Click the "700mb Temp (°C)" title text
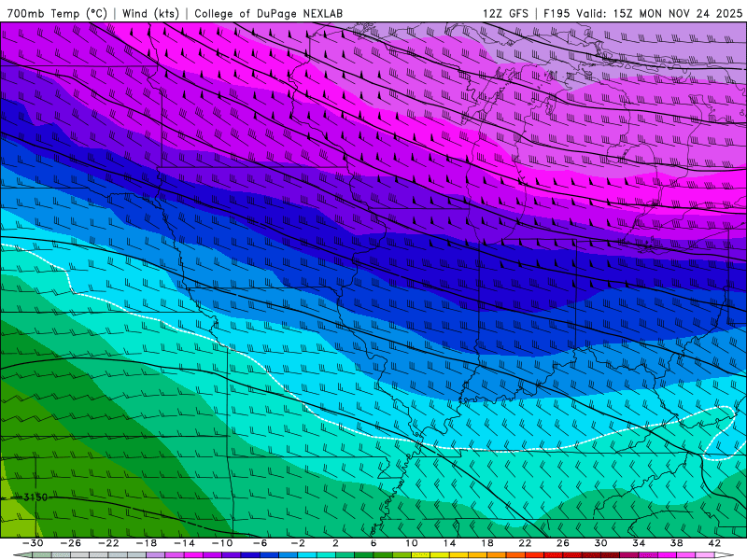The height and width of the screenshot is (560, 747). pos(57,13)
